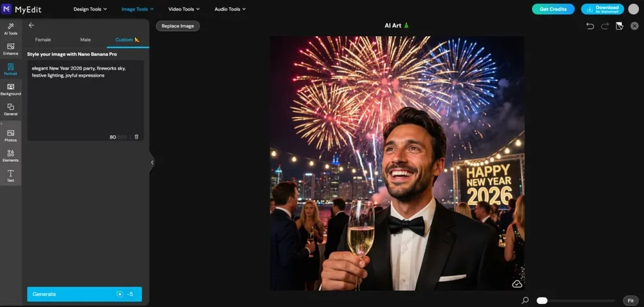
Task: Click inside the style prompt text box
Action: (x=86, y=101)
